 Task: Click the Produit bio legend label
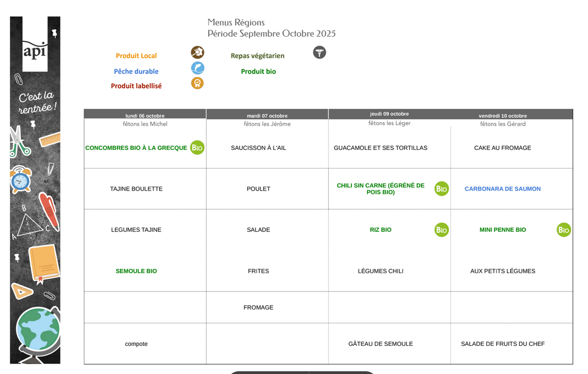pyautogui.click(x=258, y=72)
